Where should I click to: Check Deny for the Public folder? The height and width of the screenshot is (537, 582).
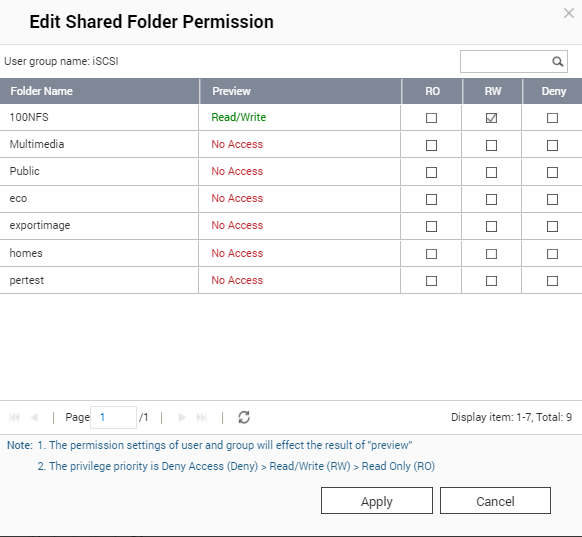552,172
